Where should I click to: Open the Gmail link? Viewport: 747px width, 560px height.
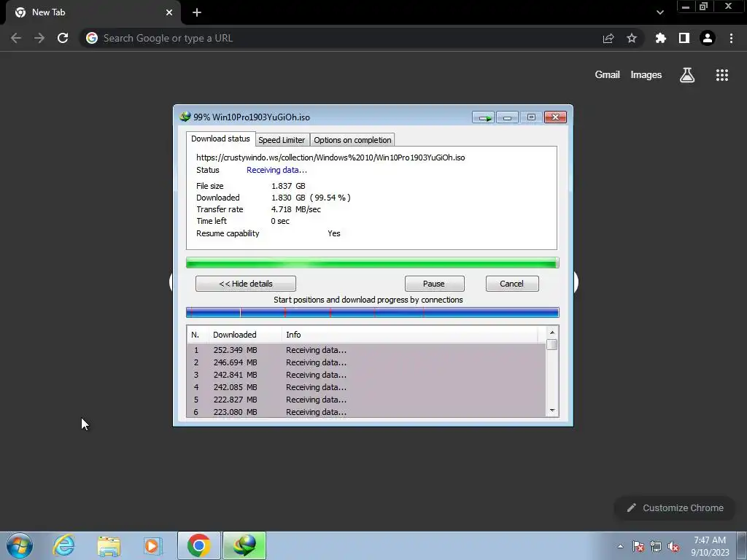coord(608,75)
